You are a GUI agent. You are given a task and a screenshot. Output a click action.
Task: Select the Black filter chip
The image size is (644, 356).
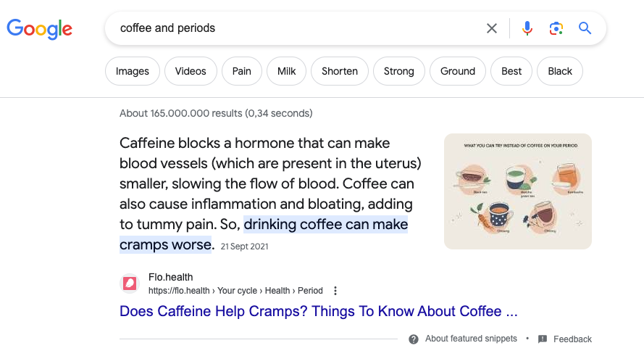click(x=560, y=71)
